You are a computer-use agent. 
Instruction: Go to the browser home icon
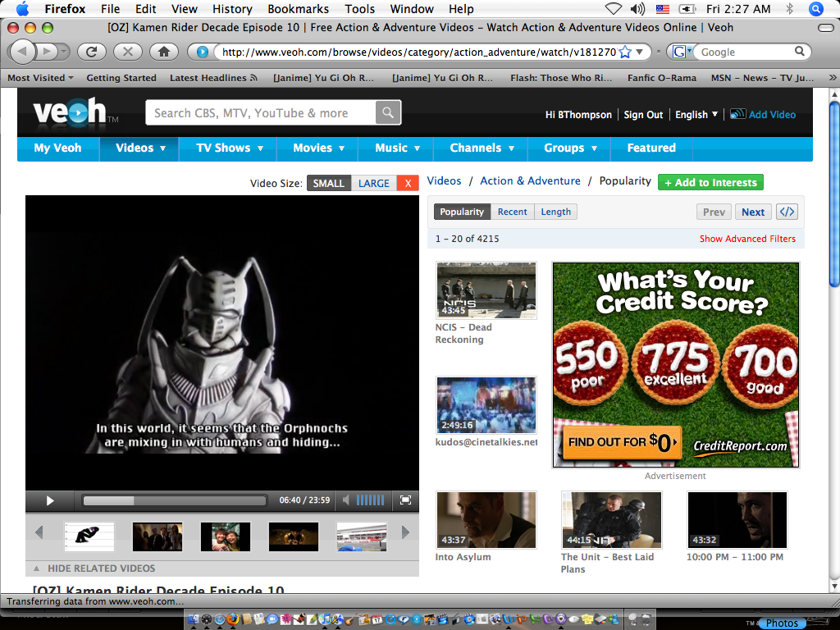click(164, 52)
